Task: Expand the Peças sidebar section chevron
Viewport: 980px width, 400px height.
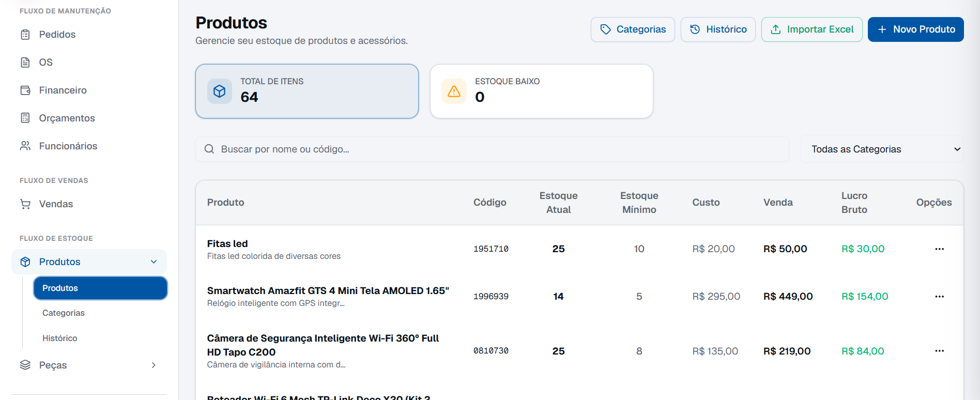Action: (154, 365)
